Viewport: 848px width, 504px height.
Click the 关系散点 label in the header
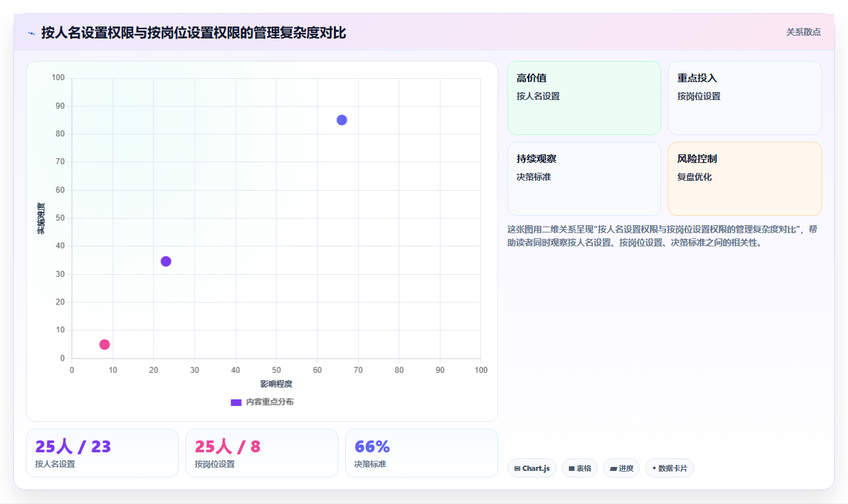803,32
